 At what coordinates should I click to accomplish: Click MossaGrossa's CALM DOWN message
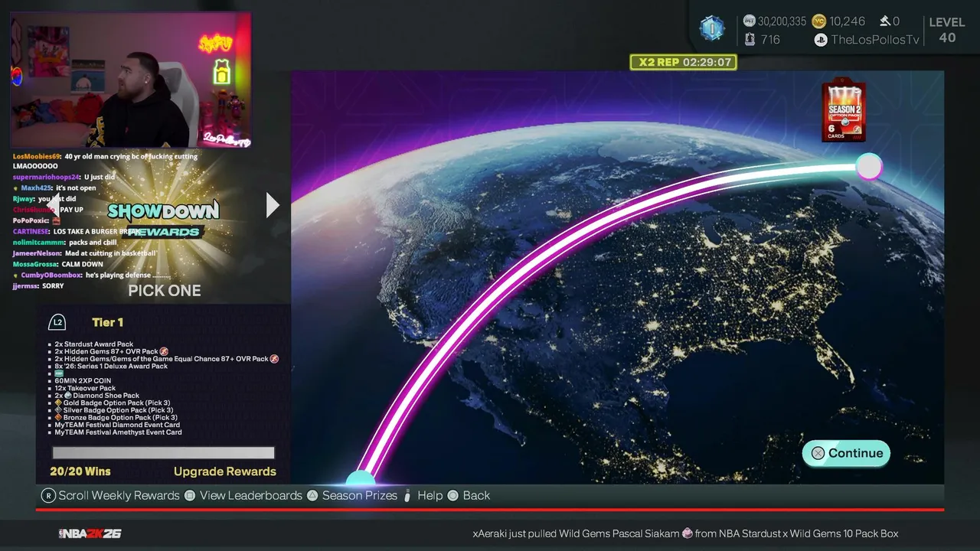[x=58, y=264]
